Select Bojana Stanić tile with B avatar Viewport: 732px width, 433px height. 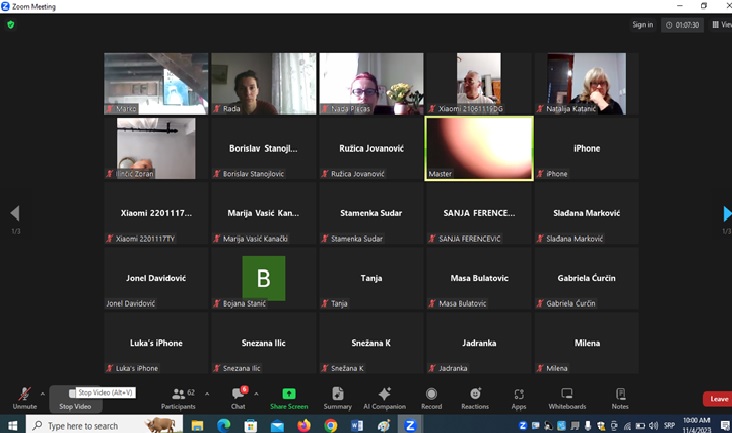[x=264, y=278]
